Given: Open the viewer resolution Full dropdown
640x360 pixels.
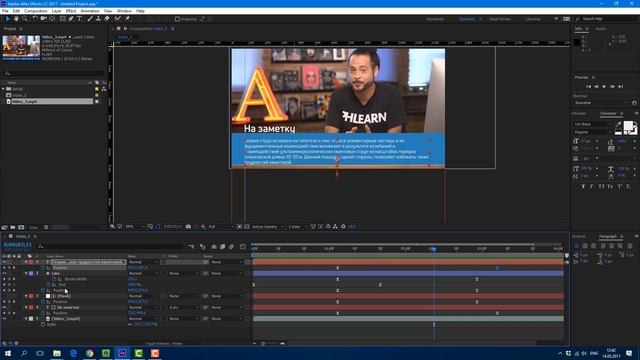Looking at the screenshot, I should tap(221, 227).
